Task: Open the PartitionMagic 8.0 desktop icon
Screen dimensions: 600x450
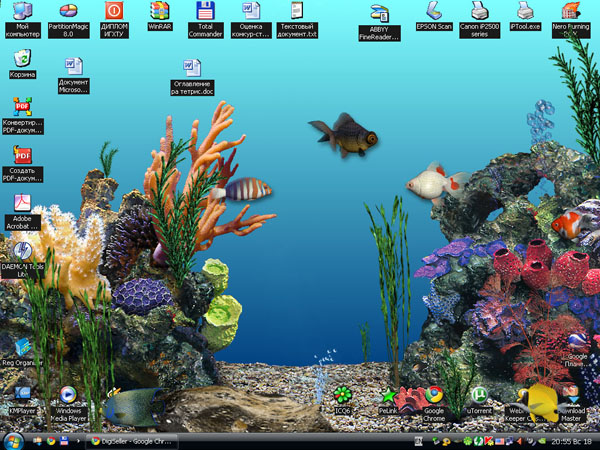Action: pyautogui.click(x=68, y=12)
